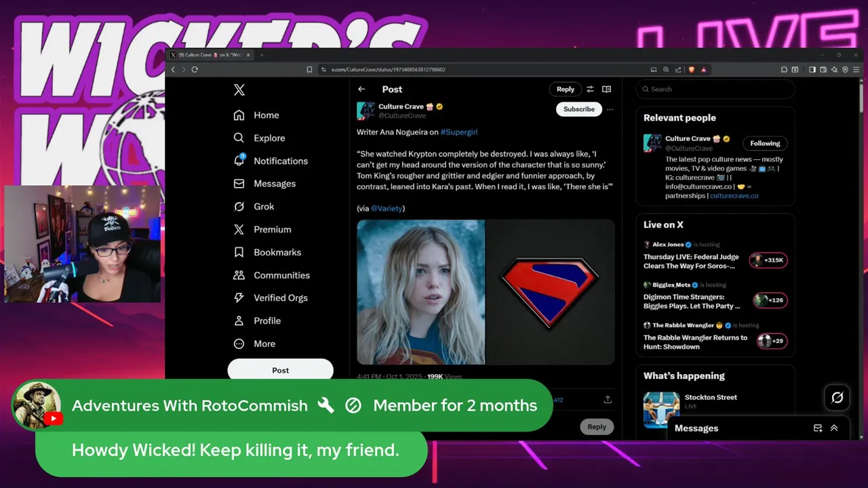Click the Bookmarks sidebar icon

click(x=239, y=252)
